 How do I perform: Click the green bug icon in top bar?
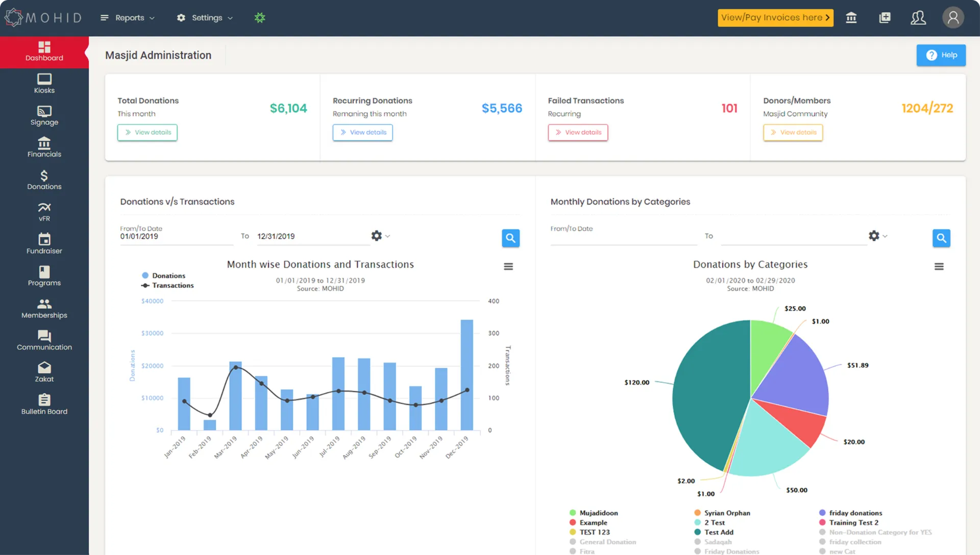pos(260,18)
